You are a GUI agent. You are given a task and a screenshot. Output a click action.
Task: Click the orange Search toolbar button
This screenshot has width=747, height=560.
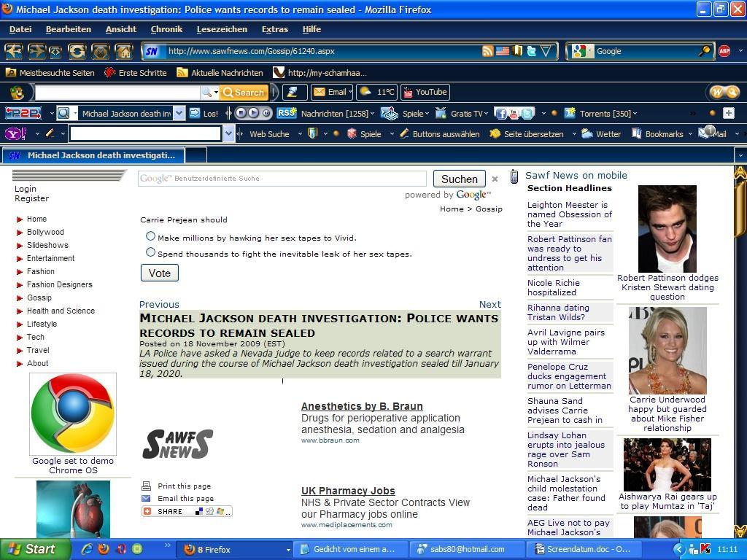pos(244,92)
